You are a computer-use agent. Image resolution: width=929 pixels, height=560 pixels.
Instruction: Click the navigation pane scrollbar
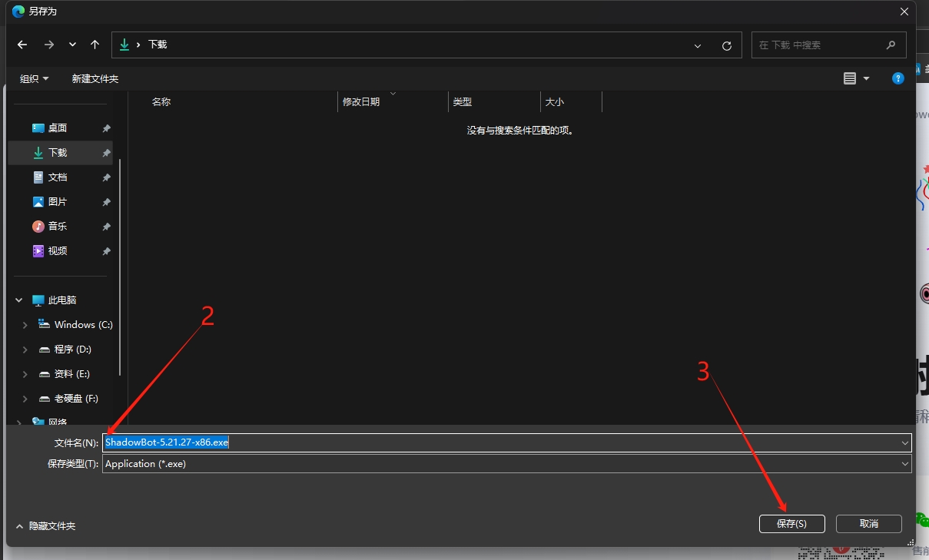[119, 267]
